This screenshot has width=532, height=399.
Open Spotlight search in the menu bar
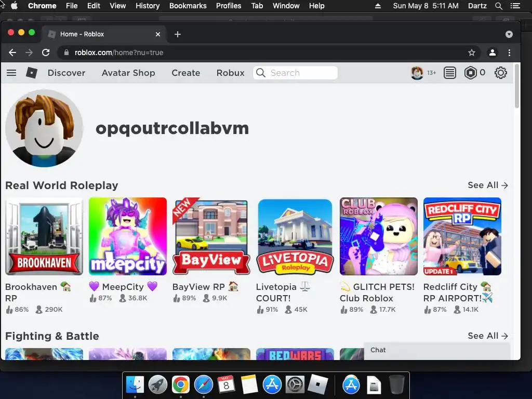[x=498, y=6]
